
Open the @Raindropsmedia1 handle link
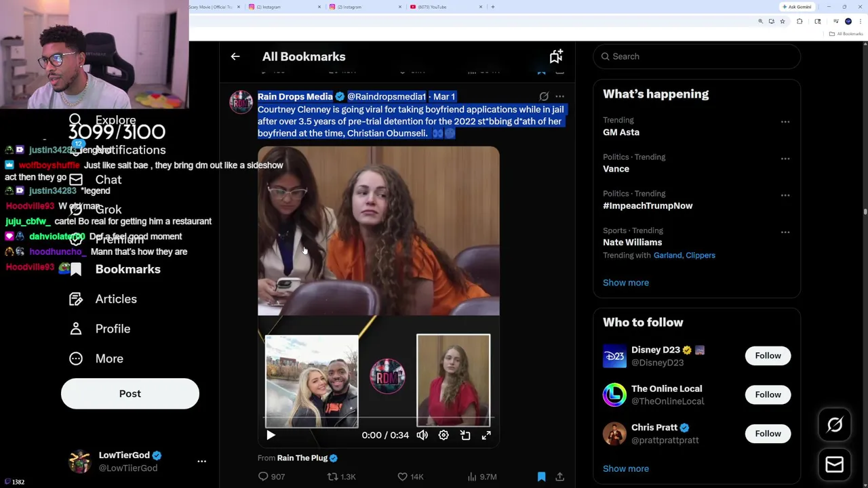click(x=387, y=97)
